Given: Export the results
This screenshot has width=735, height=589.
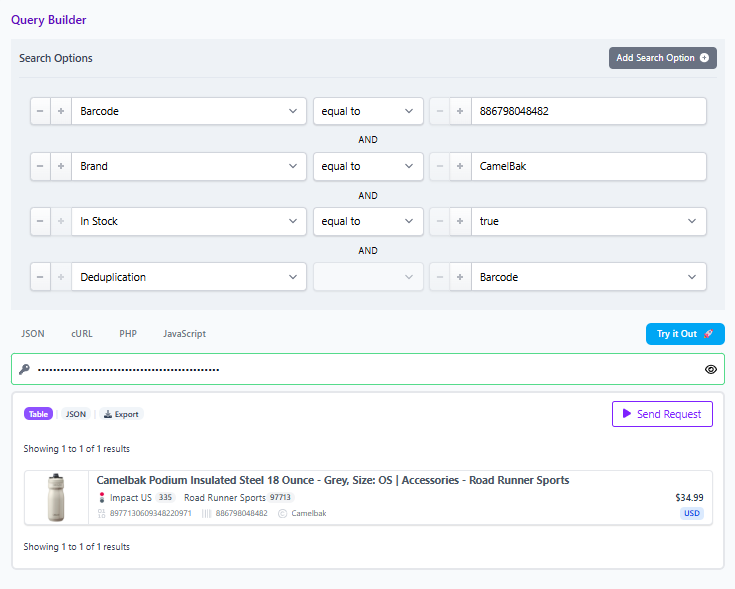Looking at the screenshot, I should (121, 414).
